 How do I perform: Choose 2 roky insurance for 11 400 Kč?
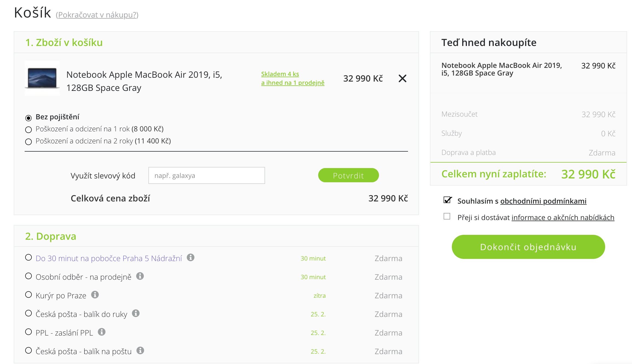(28, 142)
